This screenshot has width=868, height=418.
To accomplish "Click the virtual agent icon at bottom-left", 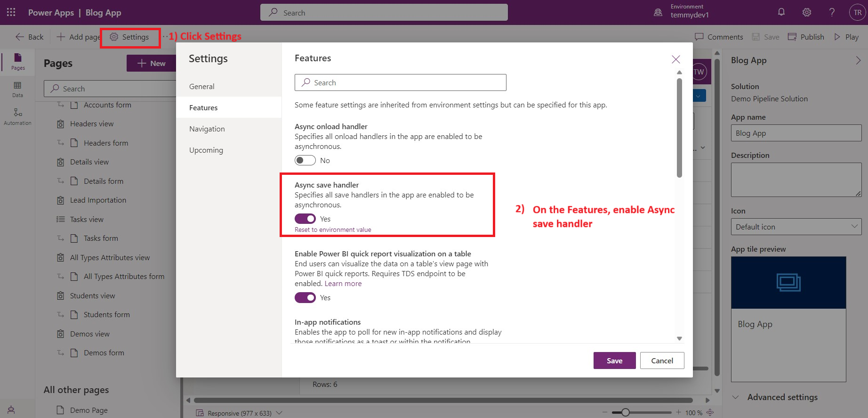I will (x=11, y=410).
